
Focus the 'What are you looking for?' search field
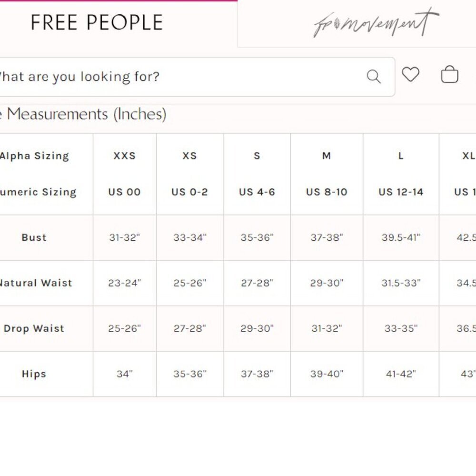(194, 77)
